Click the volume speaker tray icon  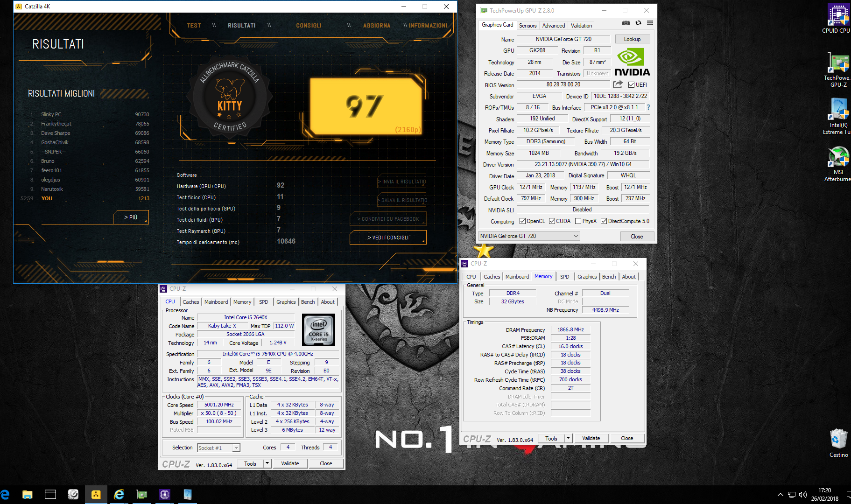coord(803,495)
